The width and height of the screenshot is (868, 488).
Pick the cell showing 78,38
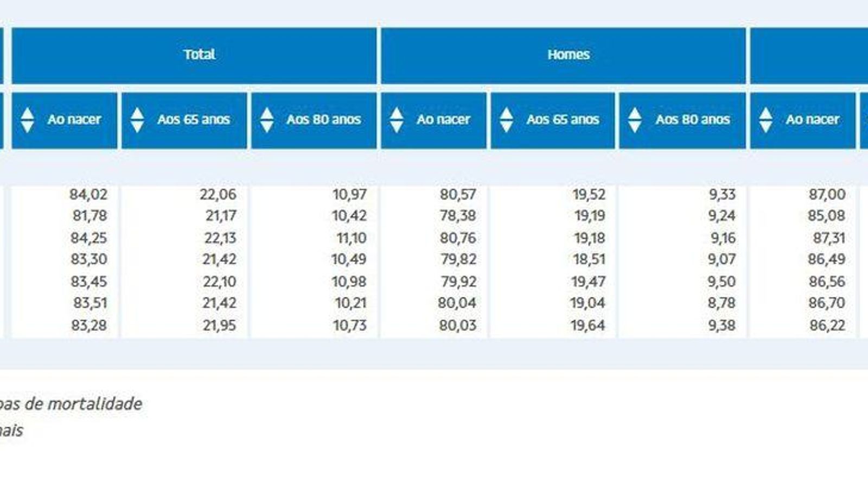click(x=458, y=216)
